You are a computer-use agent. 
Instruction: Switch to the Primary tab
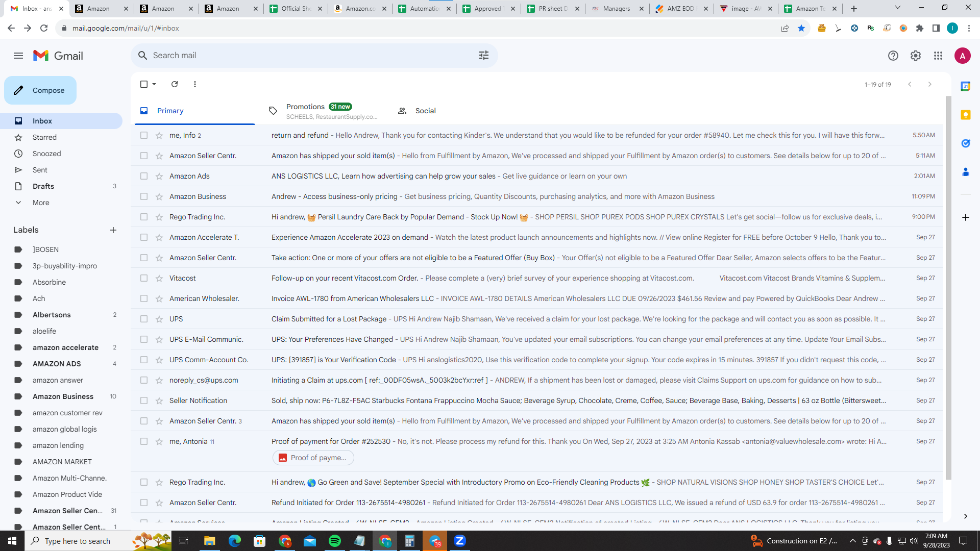pos(194,111)
